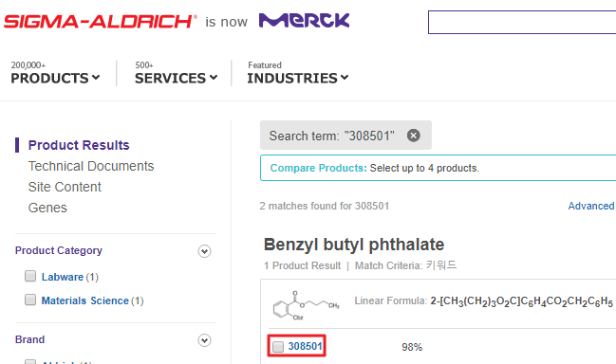This screenshot has width=616, height=364.
Task: Open the Industries dropdown menu
Action: [x=297, y=73]
